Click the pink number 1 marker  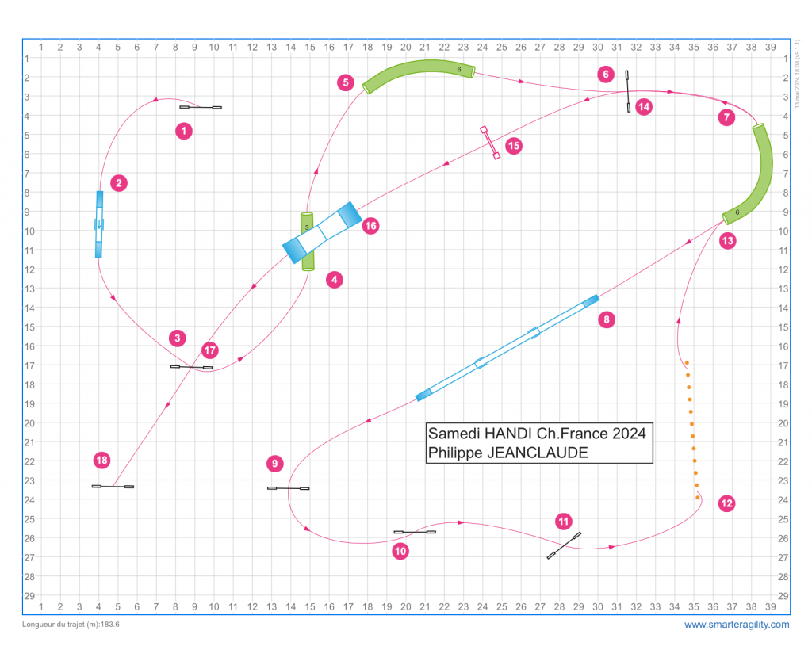(x=183, y=131)
